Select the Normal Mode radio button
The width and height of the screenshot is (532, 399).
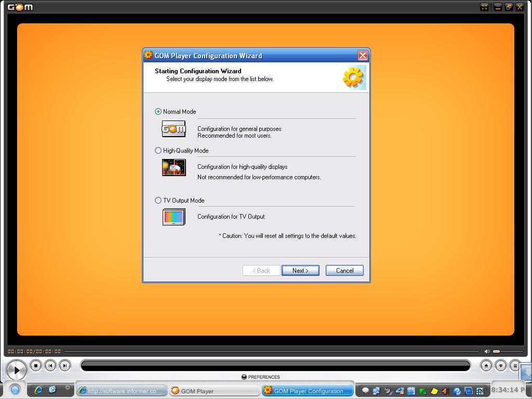pos(158,112)
